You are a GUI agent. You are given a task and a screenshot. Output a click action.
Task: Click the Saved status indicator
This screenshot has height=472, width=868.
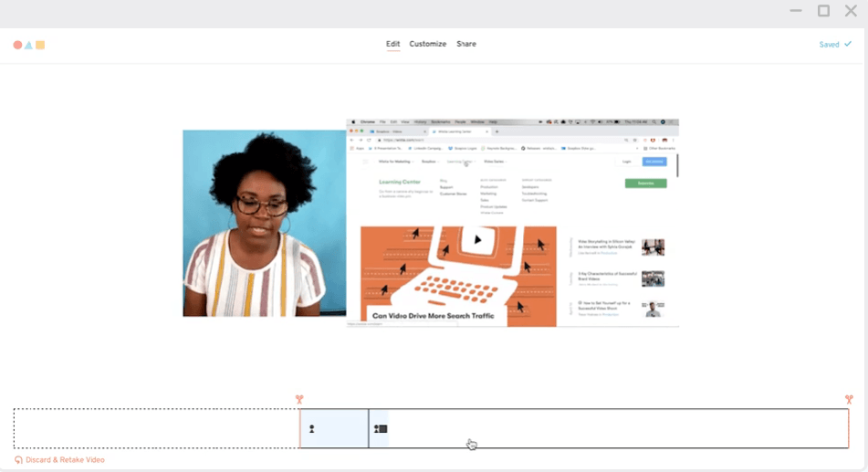pyautogui.click(x=835, y=45)
